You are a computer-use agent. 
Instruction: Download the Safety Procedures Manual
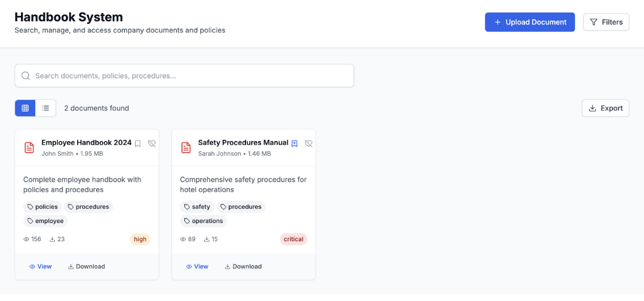pos(243,267)
